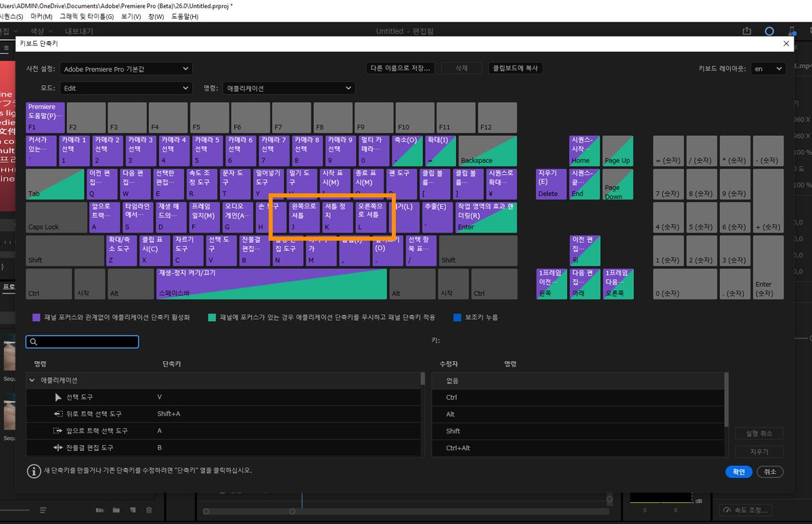Select the K key 셔틀 정지
Image resolution: width=812 pixels, height=524 pixels.
337,216
